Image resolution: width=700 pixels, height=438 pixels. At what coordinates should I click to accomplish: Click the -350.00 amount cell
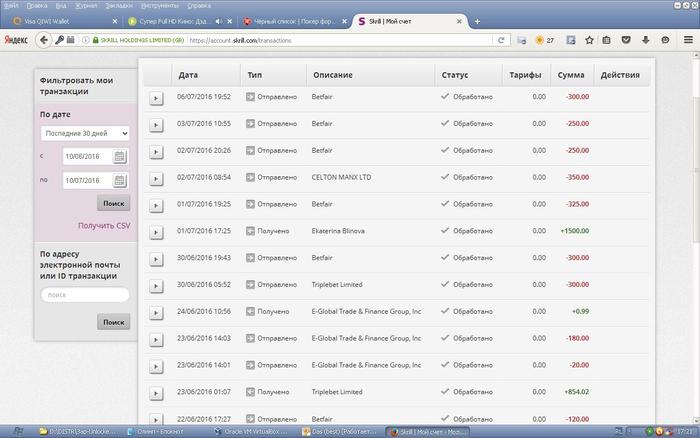[577, 177]
